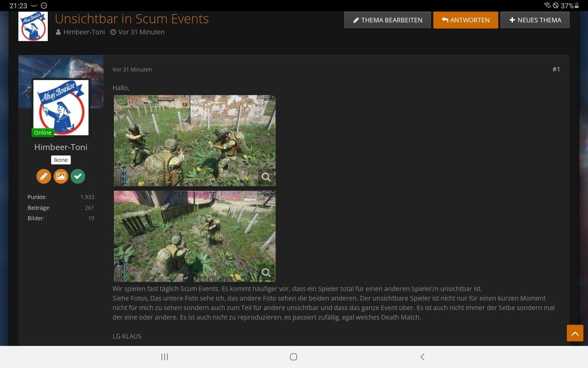Open Himbeer-Toni author link under title
This screenshot has width=588, height=368.
tap(84, 32)
